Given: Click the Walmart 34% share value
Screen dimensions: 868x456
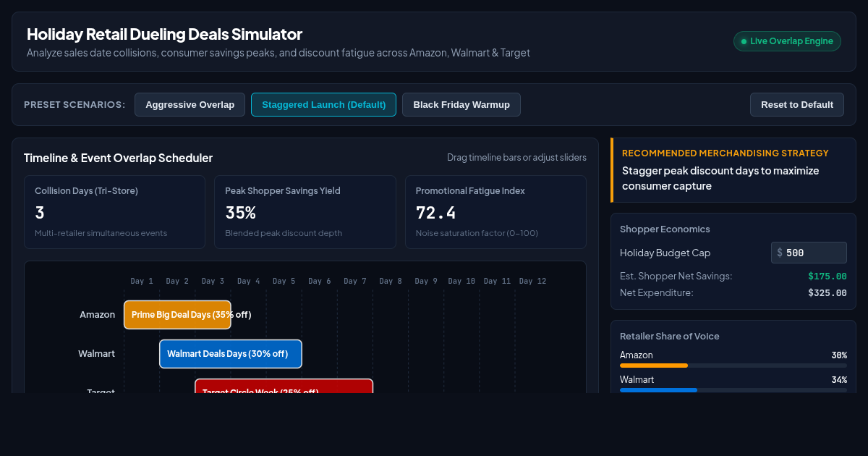Looking at the screenshot, I should tap(839, 380).
